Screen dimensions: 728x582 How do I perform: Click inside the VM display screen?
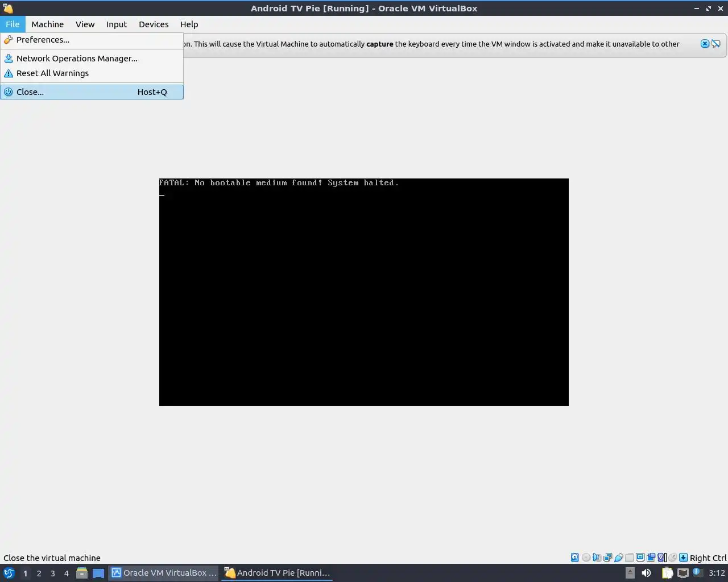pos(364,292)
